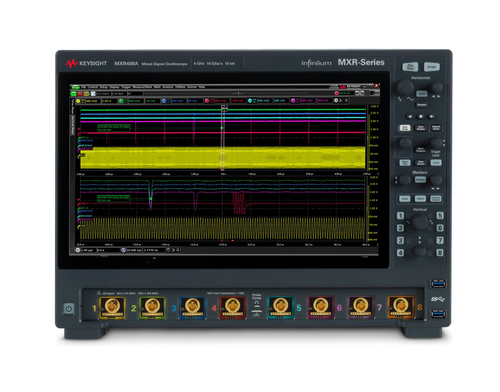500x392 pixels.
Task: Open the Trigger menu
Action: tap(126, 87)
